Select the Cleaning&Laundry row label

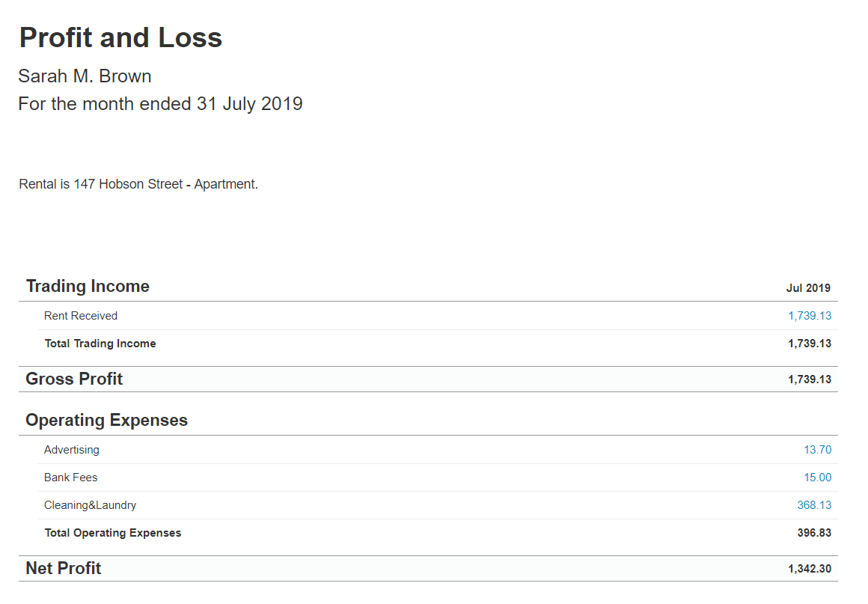pos(91,505)
